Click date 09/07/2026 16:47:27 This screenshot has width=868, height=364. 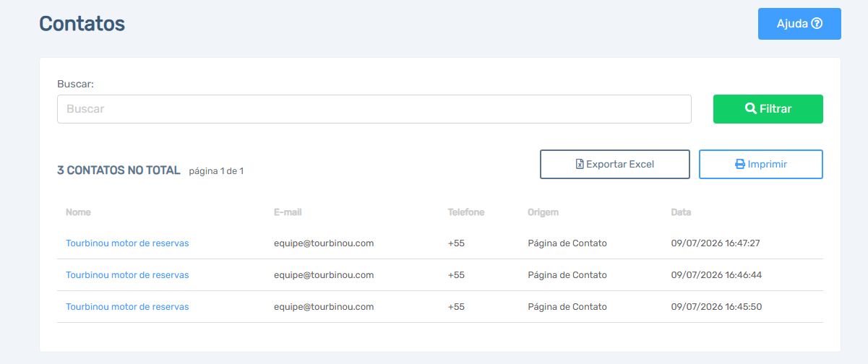(716, 243)
